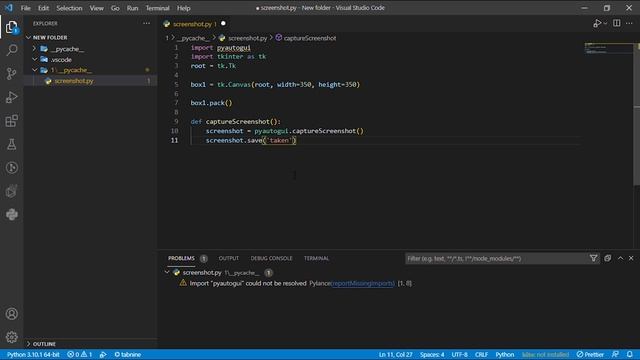This screenshot has height=360, width=640.
Task: Click the errors and warnings status bar indicator
Action: (x=80, y=355)
